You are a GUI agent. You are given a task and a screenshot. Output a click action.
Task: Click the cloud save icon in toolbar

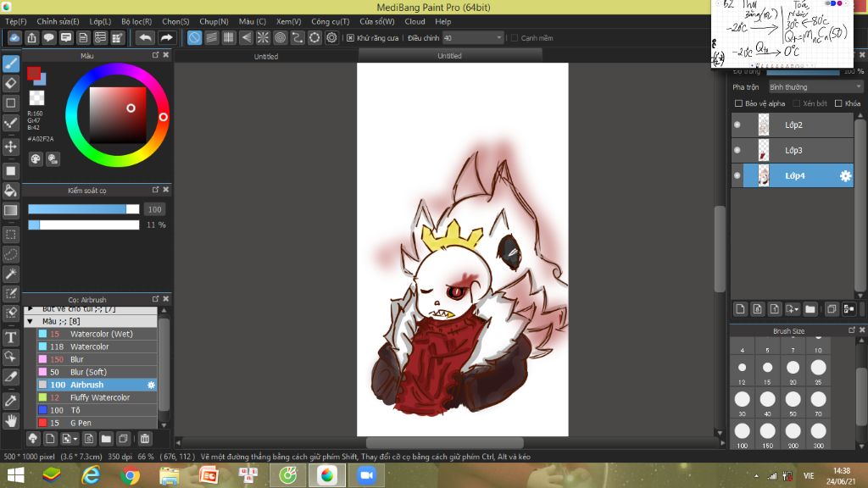coord(14,37)
